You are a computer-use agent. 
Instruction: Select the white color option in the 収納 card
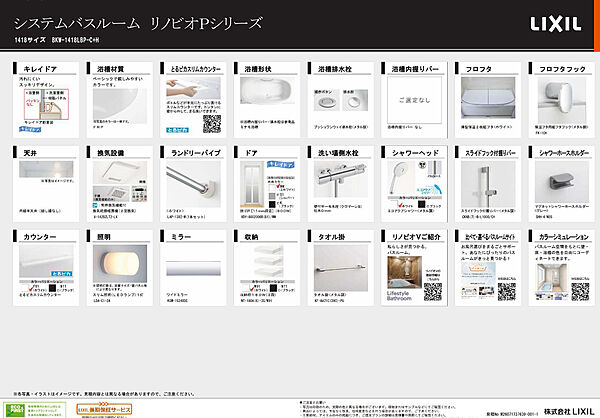click(247, 287)
